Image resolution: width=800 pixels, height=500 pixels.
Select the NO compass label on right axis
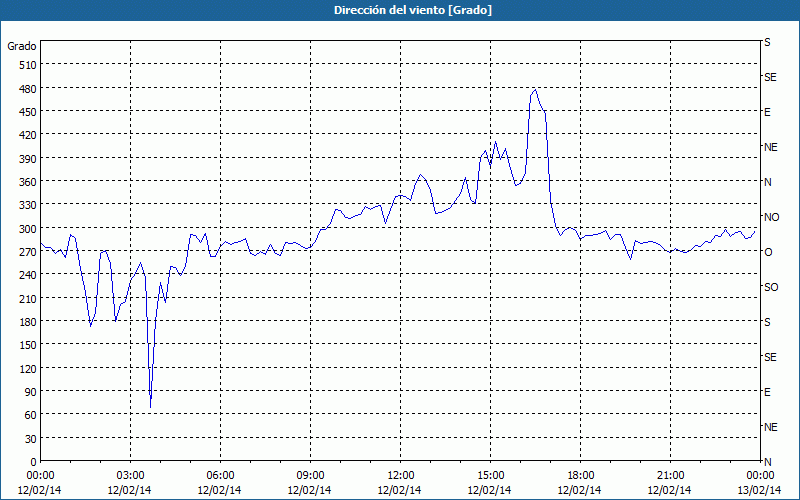[772, 217]
